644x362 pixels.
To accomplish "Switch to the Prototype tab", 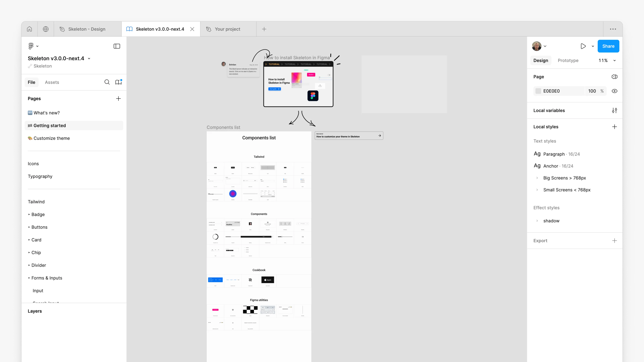I will tap(568, 60).
